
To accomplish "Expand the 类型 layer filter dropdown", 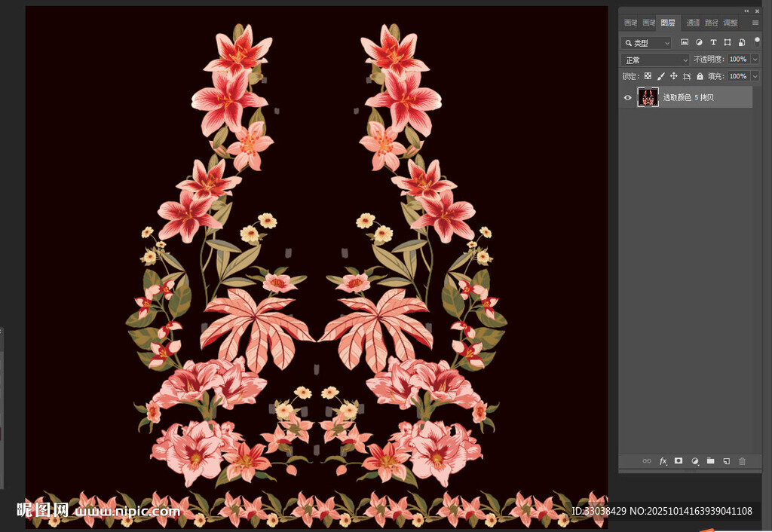I will (646, 43).
